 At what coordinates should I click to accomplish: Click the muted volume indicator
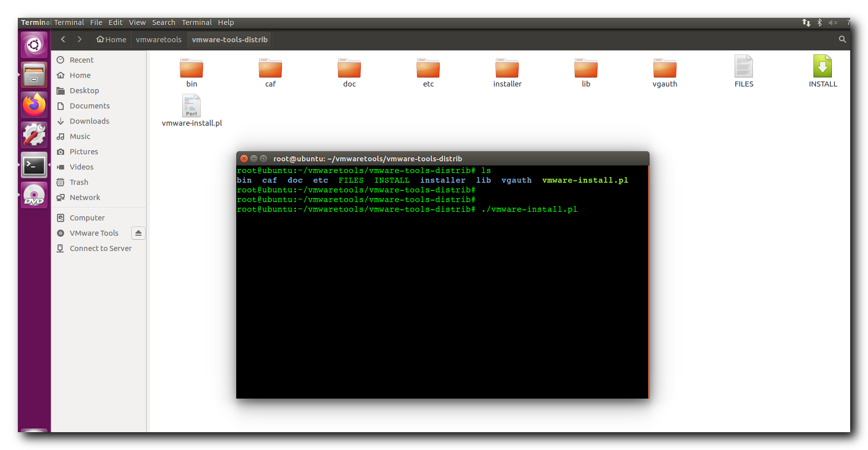coord(833,22)
